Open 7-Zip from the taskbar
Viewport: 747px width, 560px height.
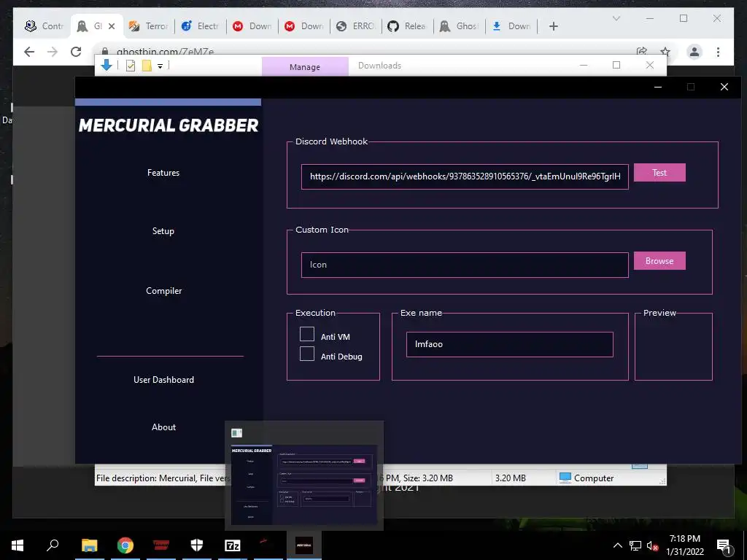pos(233,545)
